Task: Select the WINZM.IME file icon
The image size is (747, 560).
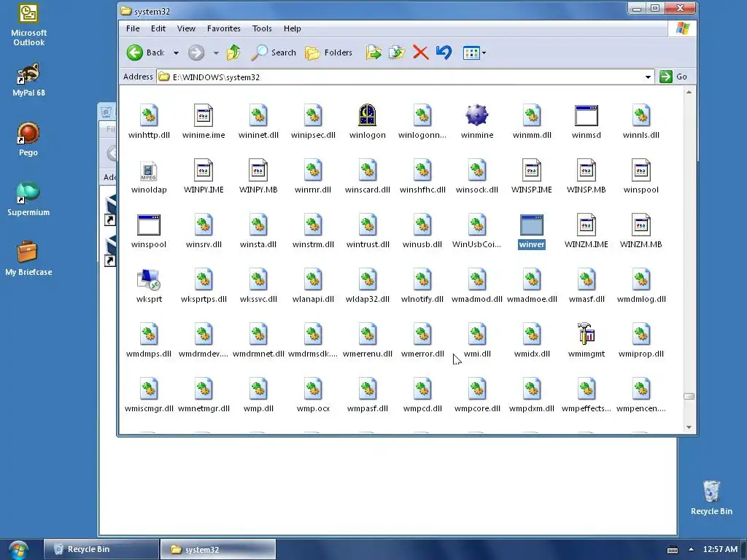Action: click(x=587, y=225)
